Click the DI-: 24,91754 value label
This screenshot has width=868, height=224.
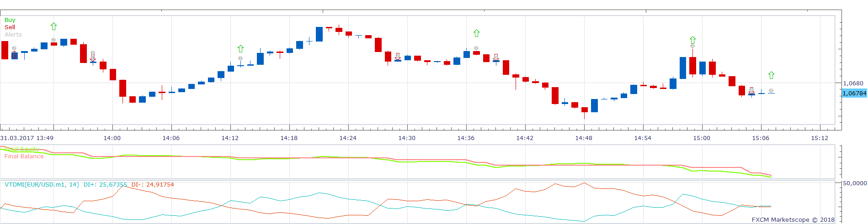coord(153,185)
